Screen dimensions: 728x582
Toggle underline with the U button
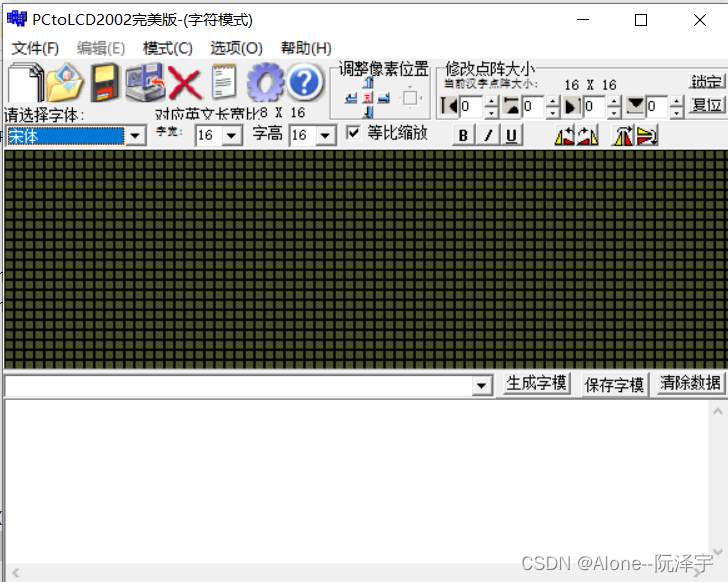pyautogui.click(x=511, y=136)
